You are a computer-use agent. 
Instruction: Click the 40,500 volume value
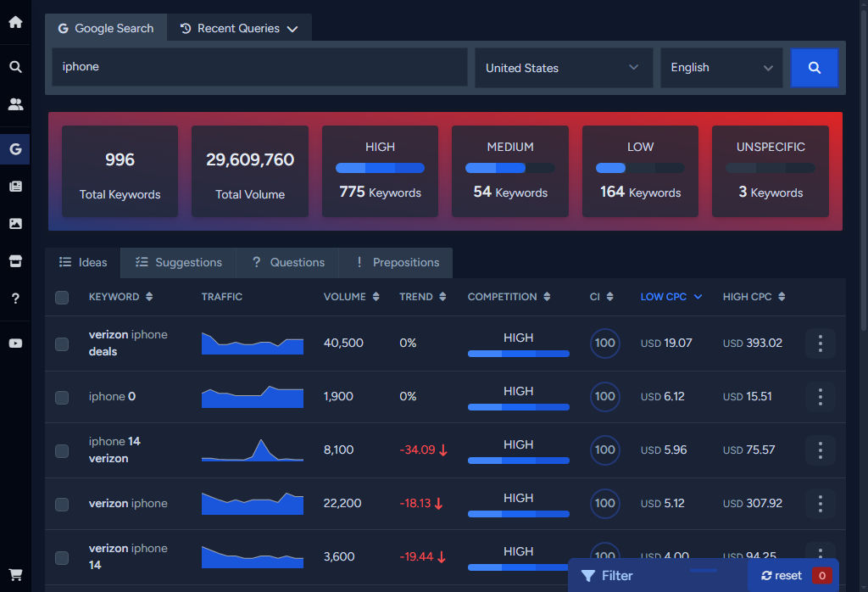click(x=343, y=343)
